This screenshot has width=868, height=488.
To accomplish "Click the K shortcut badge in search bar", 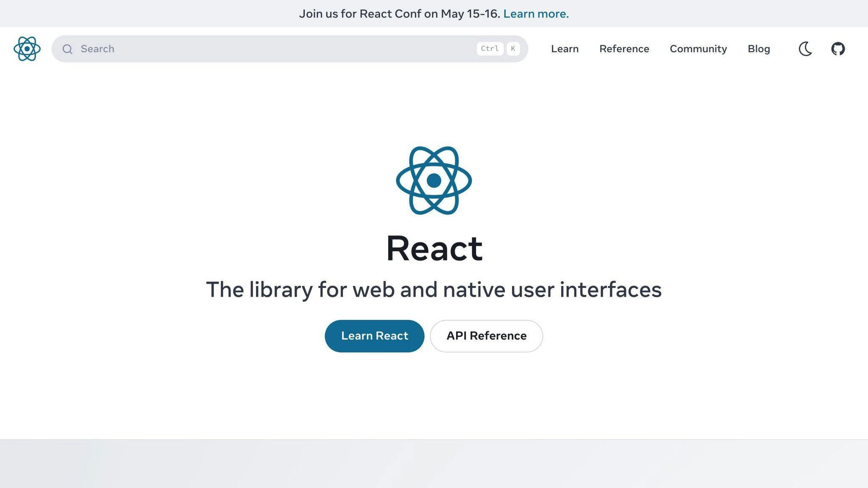I will (x=513, y=49).
